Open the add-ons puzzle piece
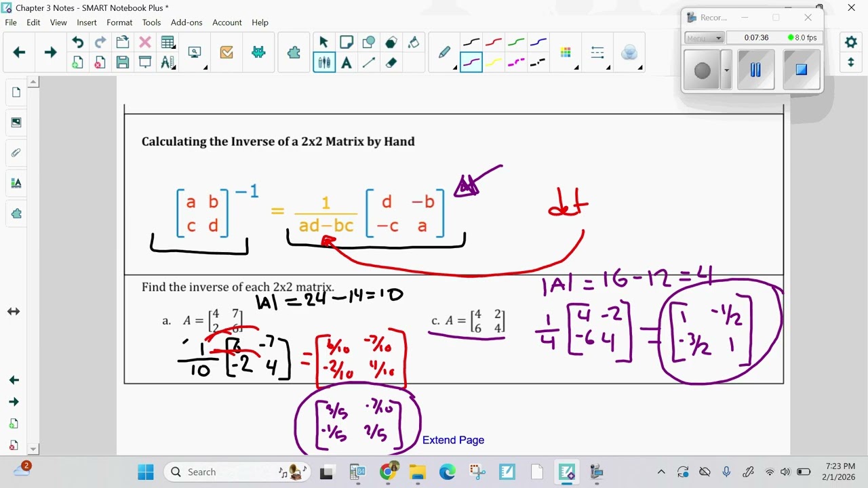868x488 pixels. (294, 52)
